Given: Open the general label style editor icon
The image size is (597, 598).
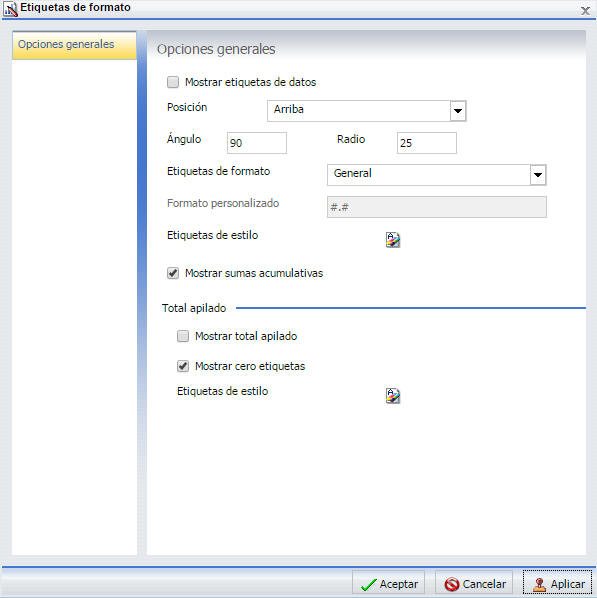Looking at the screenshot, I should pos(393,240).
